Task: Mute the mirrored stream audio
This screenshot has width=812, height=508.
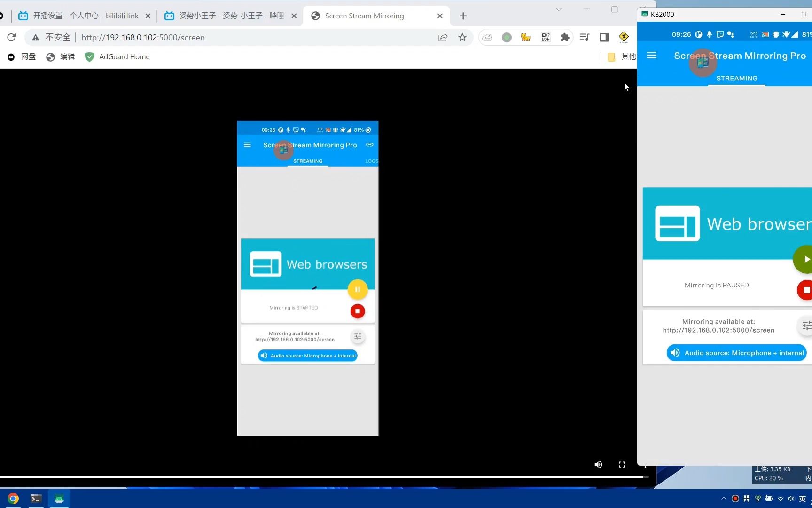Action: 598,465
